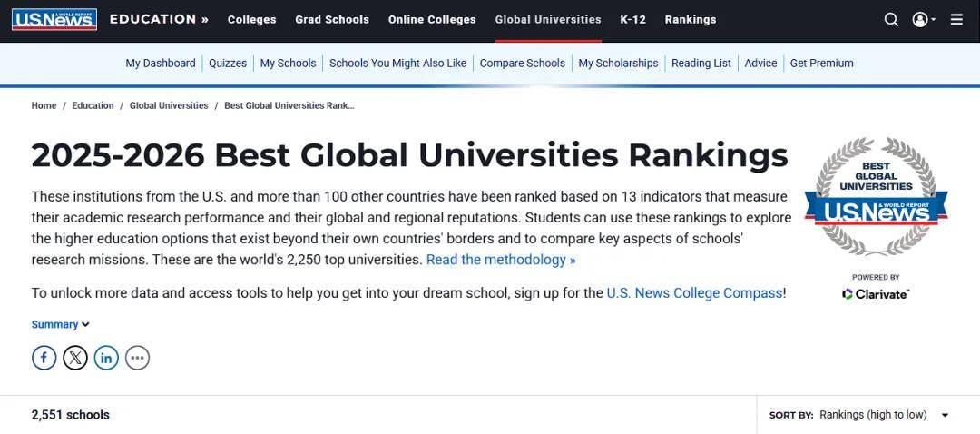Image resolution: width=980 pixels, height=434 pixels.
Task: Click Read the methodology link
Action: click(x=501, y=260)
